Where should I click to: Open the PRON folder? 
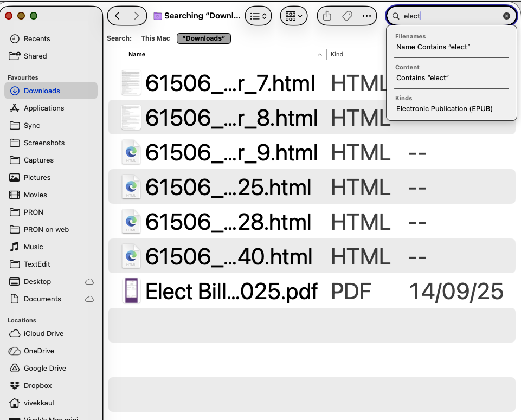[34, 212]
